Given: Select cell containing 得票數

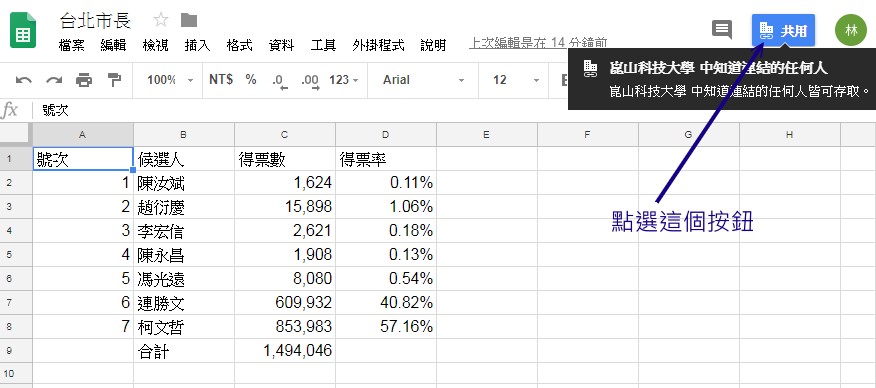Looking at the screenshot, I should pos(285,159).
